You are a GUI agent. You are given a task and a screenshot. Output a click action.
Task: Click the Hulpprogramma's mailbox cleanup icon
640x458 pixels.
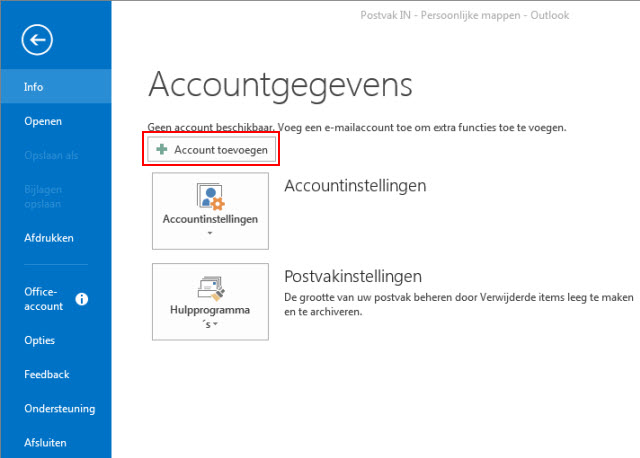(x=211, y=288)
